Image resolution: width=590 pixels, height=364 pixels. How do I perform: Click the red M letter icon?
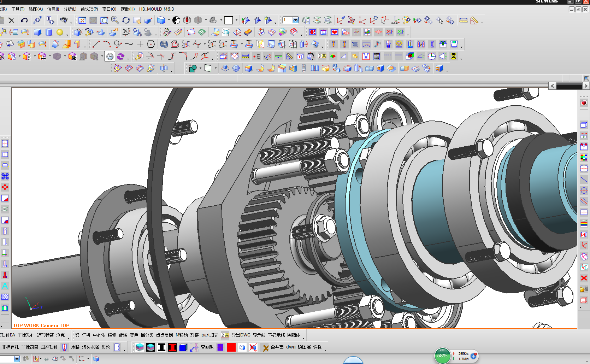tap(366, 56)
